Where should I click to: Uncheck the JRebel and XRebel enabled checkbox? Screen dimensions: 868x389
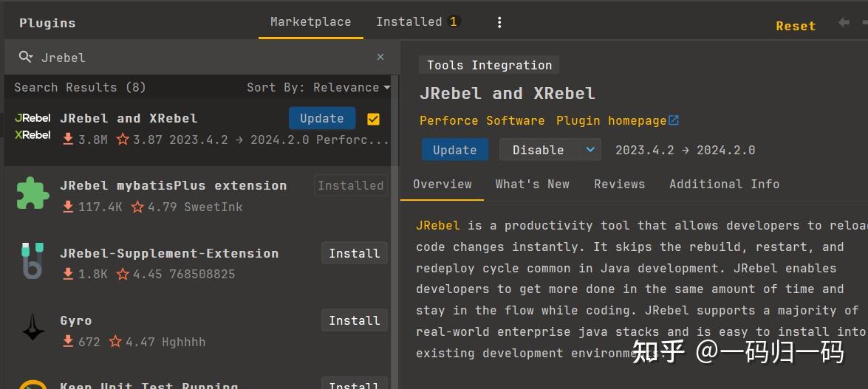[x=373, y=119]
